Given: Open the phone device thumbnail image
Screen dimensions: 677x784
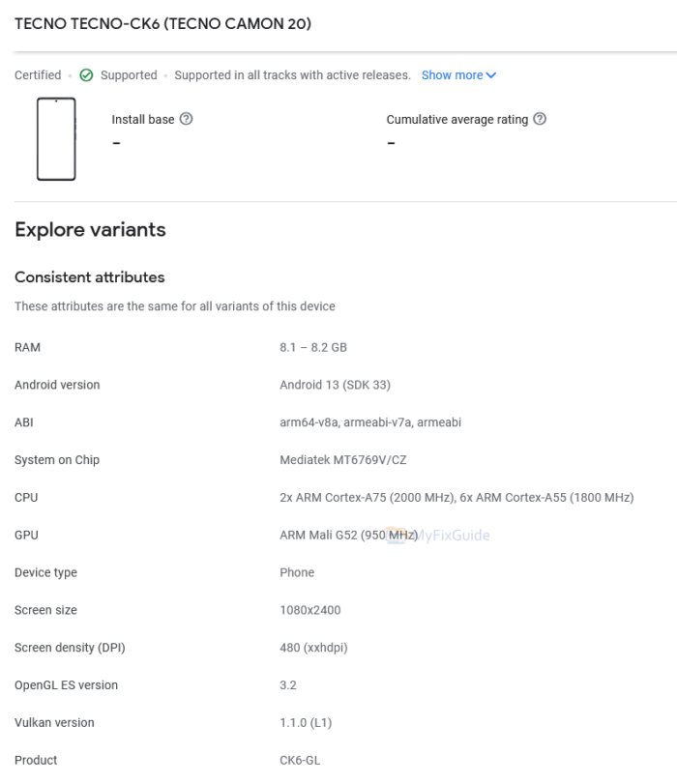Looking at the screenshot, I should 56,139.
